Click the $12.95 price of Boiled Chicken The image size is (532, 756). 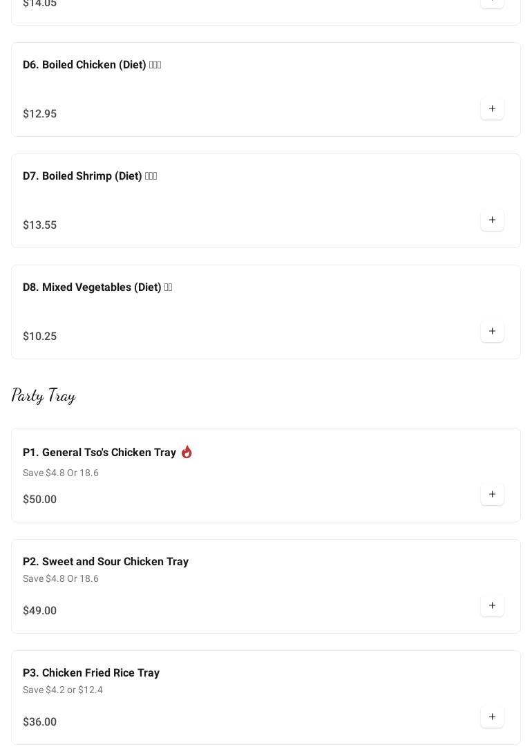coord(39,114)
